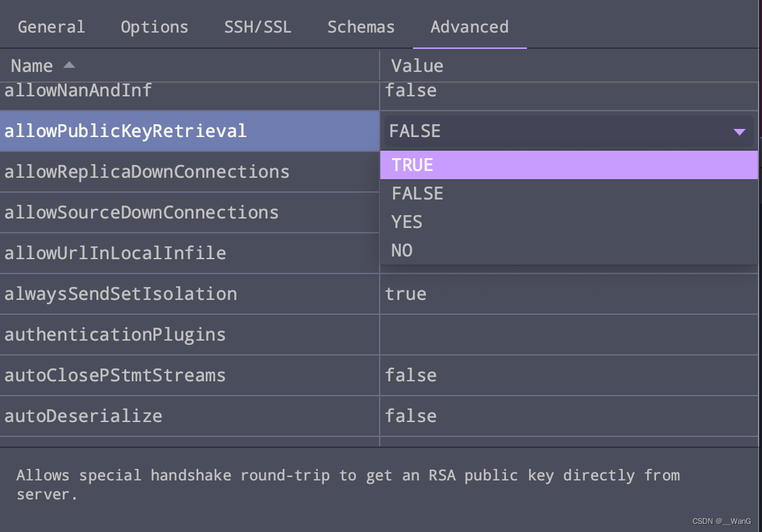Switch to the General tab
Viewport: 762px width, 532px height.
point(51,26)
